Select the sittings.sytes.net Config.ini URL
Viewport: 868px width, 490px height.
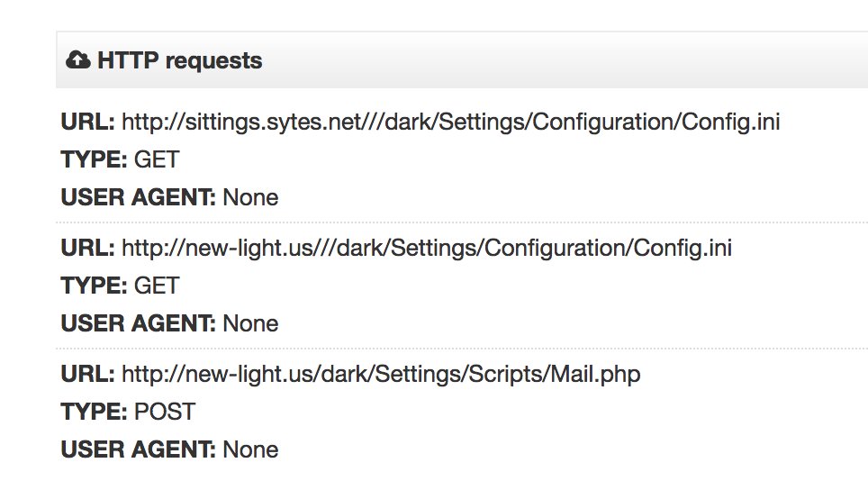450,122
